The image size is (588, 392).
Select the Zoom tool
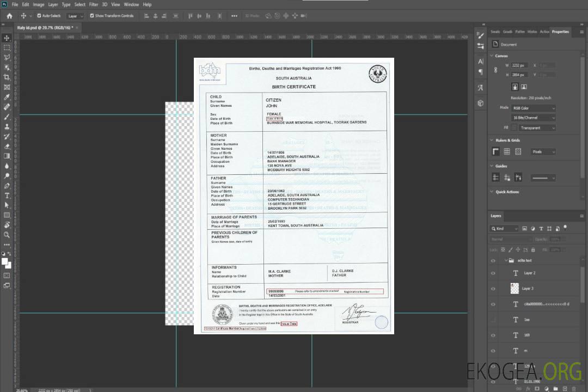tap(7, 235)
